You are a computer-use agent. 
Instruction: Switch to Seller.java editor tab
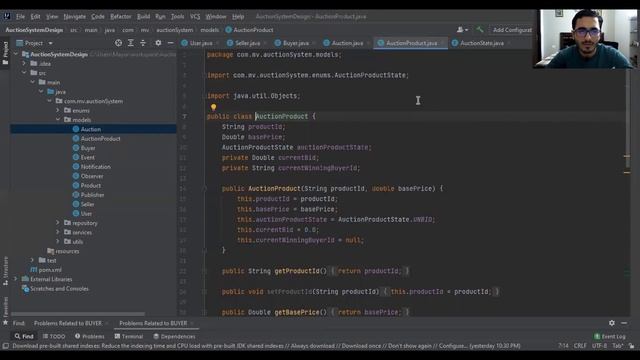click(247, 43)
